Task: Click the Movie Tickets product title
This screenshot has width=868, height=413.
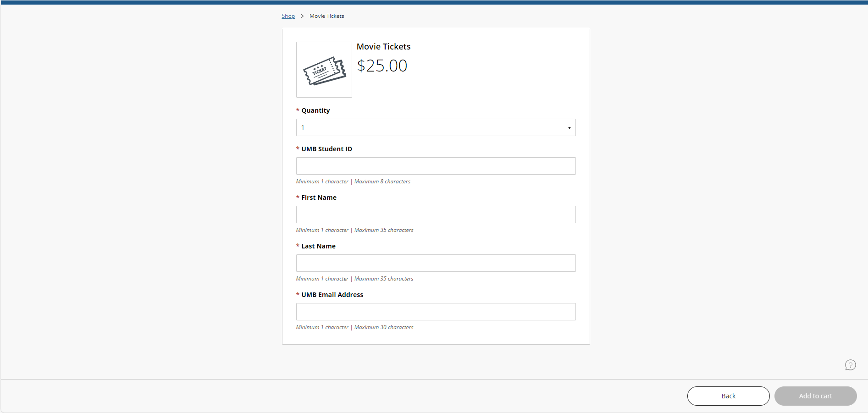Action: tap(383, 46)
